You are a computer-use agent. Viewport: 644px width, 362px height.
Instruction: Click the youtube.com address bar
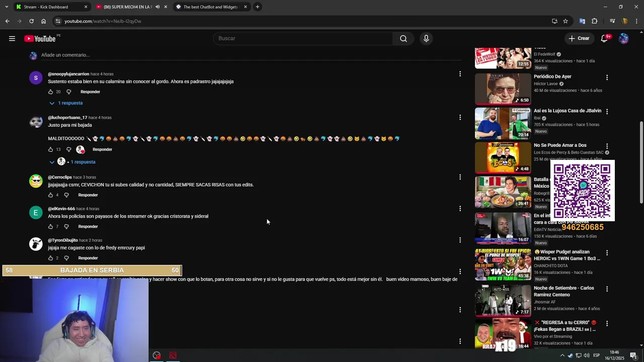coord(302,21)
